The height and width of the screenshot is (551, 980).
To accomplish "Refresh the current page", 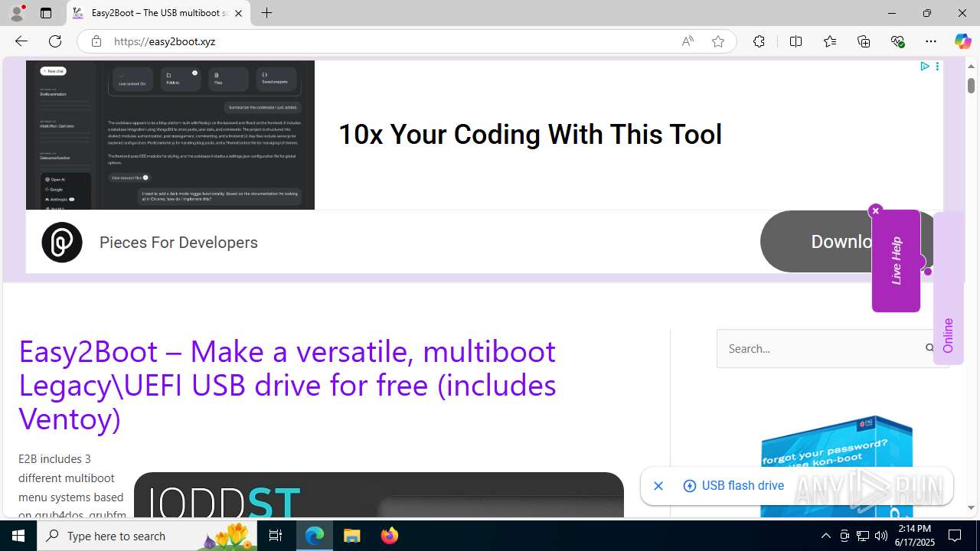I will coord(55,41).
